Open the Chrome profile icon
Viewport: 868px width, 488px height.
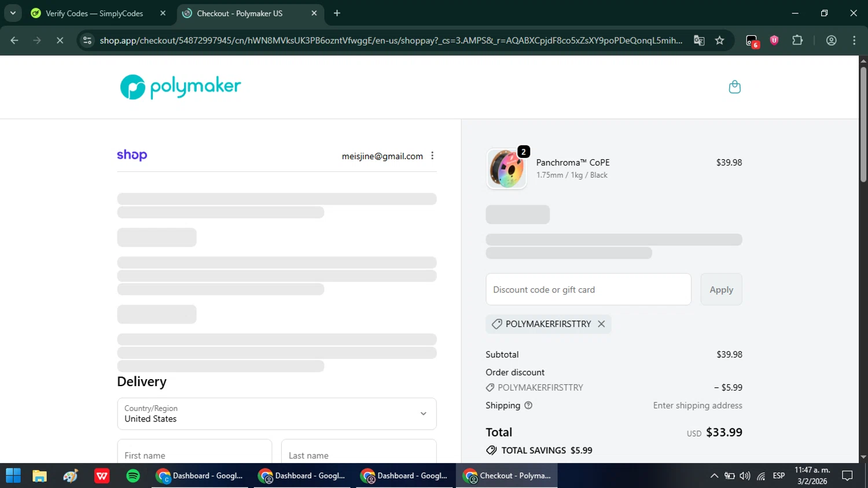click(x=832, y=41)
